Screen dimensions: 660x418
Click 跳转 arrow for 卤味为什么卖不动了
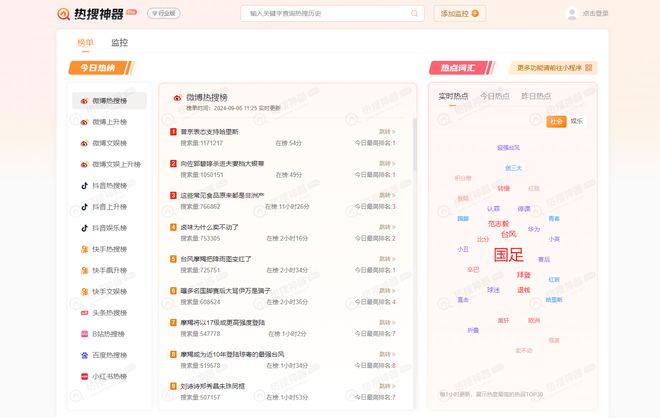[x=387, y=227]
